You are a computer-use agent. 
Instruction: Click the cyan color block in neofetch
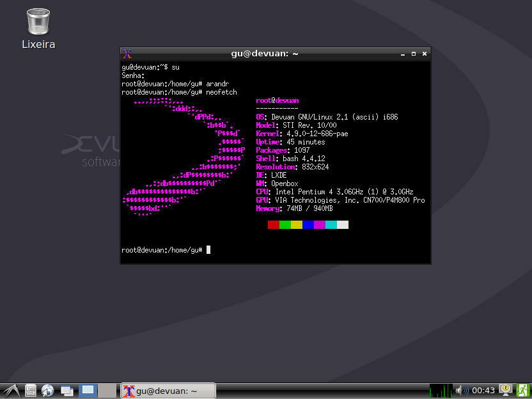pos(331,224)
